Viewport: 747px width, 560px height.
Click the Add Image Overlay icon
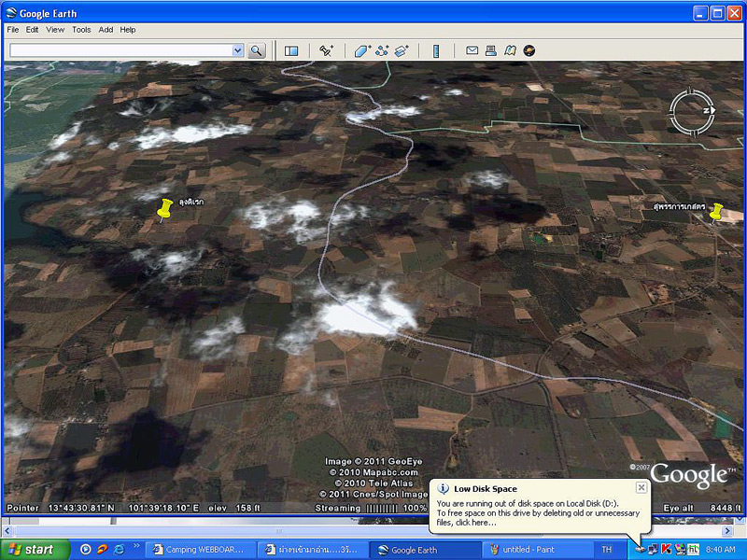coord(402,50)
